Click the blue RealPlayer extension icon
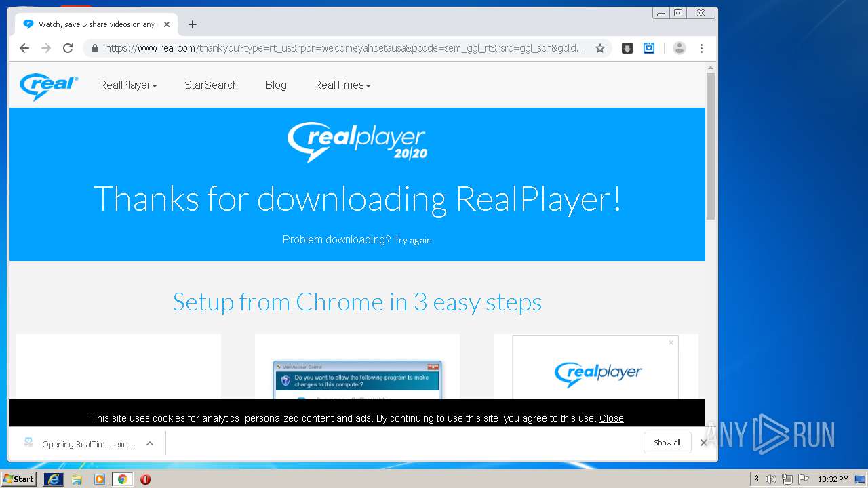The height and width of the screenshot is (488, 868). pos(649,48)
